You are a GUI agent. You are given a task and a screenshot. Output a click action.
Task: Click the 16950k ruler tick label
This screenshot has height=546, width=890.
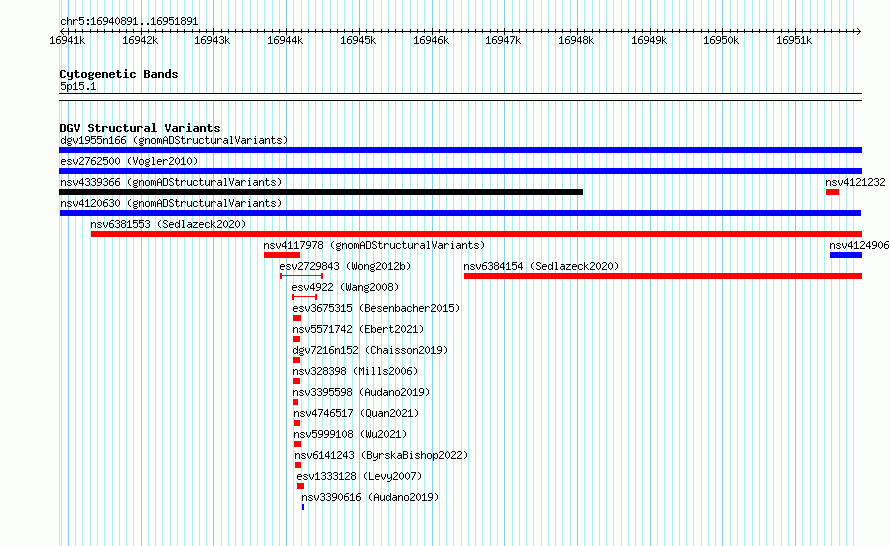coord(721,40)
